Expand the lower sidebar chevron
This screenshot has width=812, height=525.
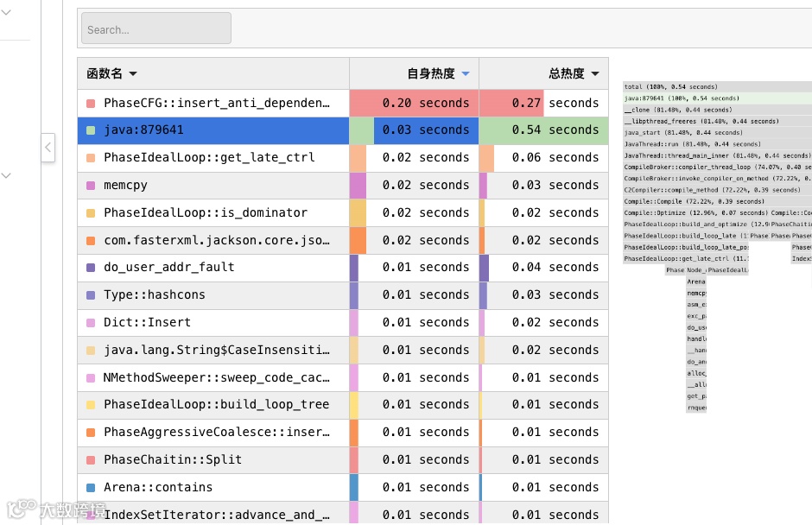6,175
